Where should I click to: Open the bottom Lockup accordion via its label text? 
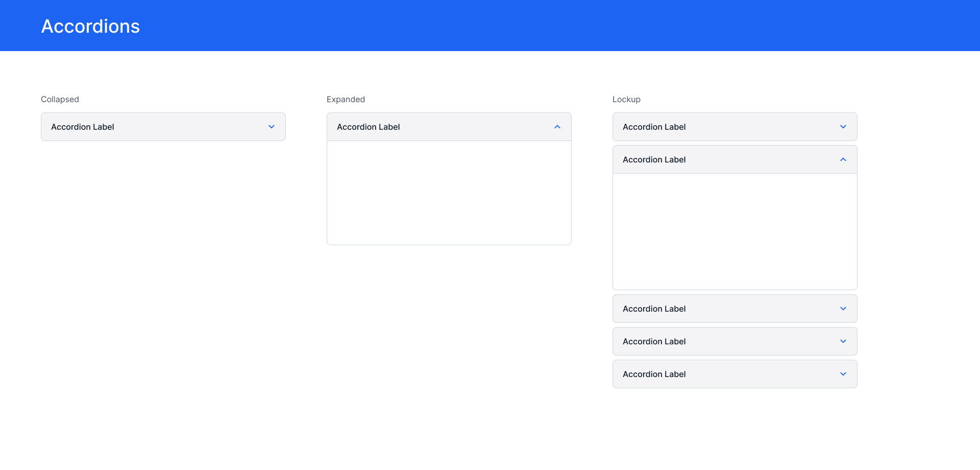coord(654,374)
